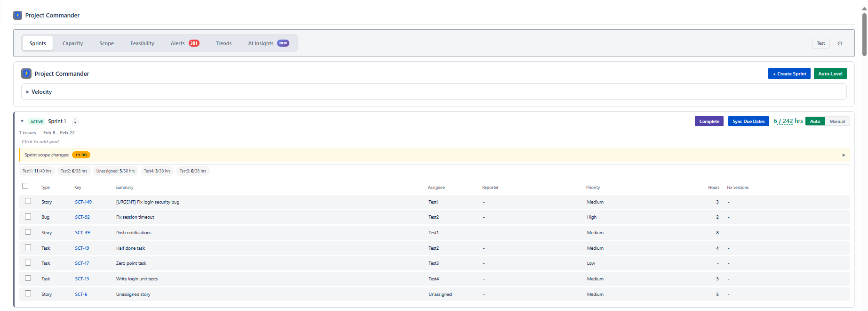Click the 381 alerts count badge
Screen dimensions: 868x311
click(x=194, y=43)
